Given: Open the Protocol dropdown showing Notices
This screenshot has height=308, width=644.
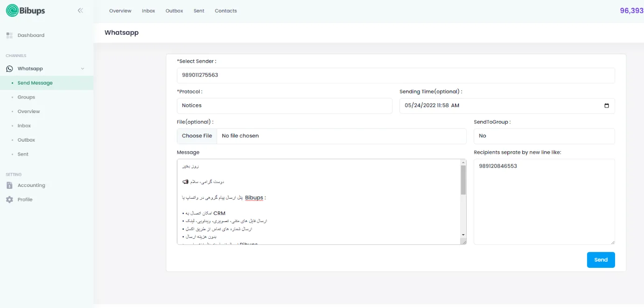Looking at the screenshot, I should [x=285, y=106].
